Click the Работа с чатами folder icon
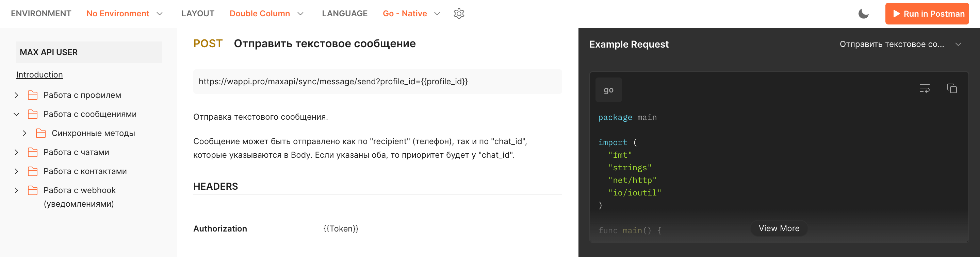Viewport: 980px width, 257px height. pyautogui.click(x=33, y=152)
